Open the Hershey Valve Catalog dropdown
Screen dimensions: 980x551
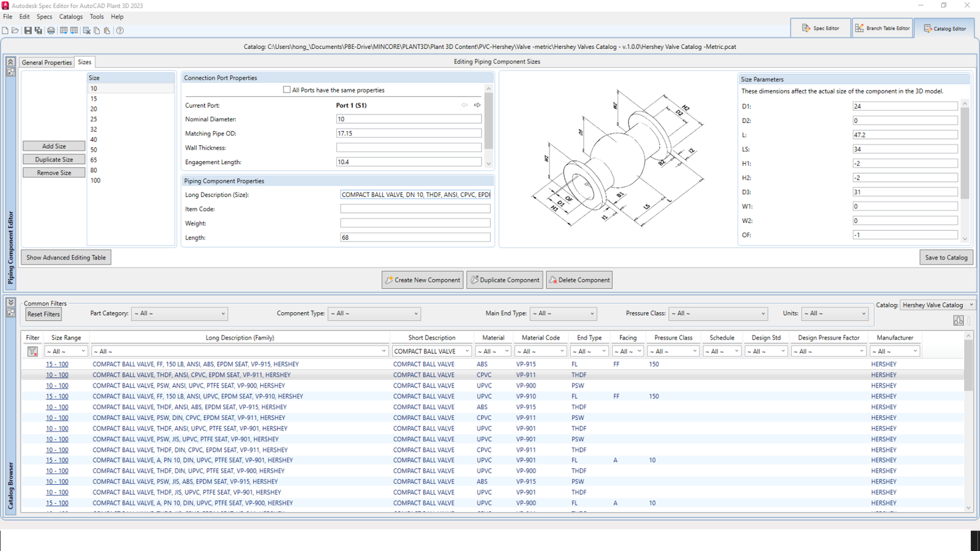[x=938, y=305]
